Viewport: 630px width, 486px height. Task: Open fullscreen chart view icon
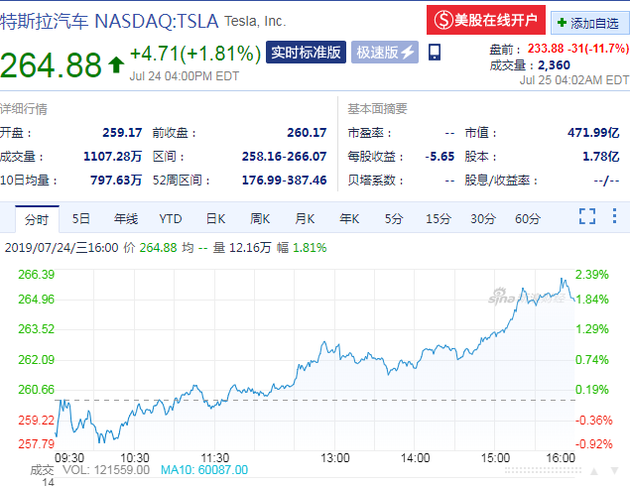587,216
